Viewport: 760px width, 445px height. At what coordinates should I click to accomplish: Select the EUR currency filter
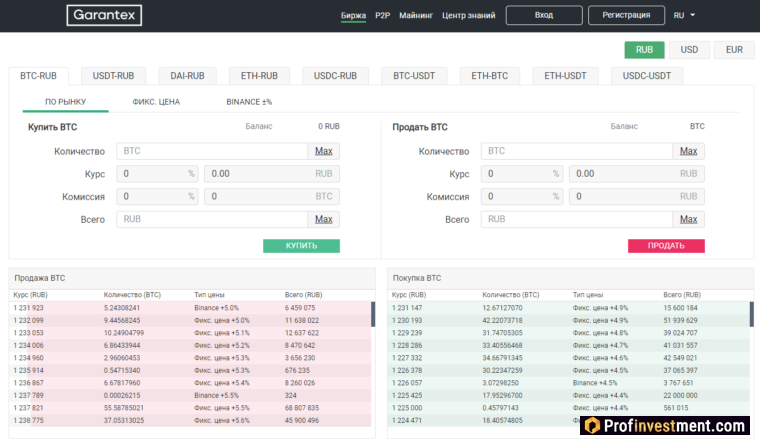click(734, 50)
